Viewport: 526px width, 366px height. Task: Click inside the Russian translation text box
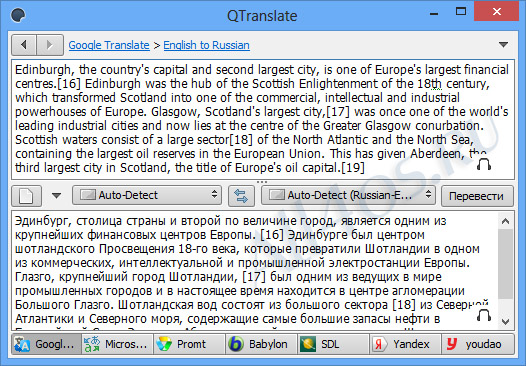(x=255, y=270)
